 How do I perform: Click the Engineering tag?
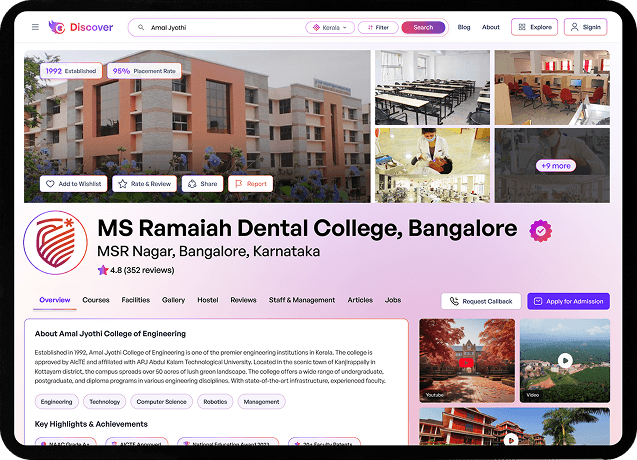(56, 401)
